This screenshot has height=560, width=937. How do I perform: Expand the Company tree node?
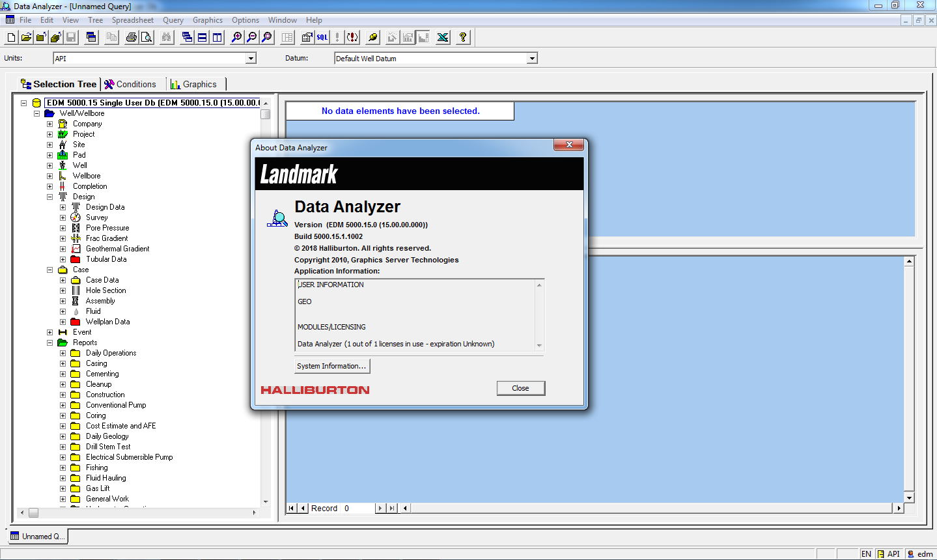coord(49,124)
